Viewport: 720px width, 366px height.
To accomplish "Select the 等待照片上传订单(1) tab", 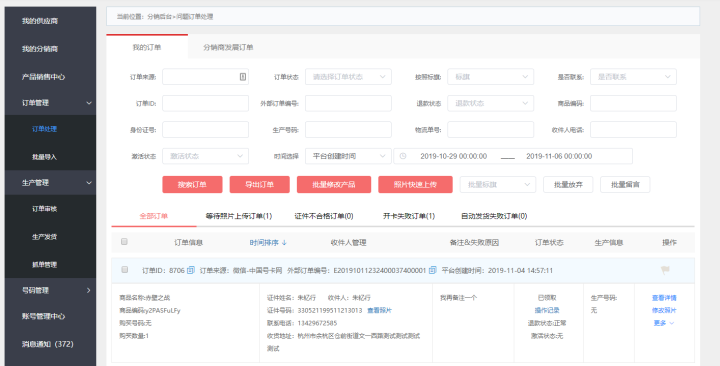I will tap(239, 216).
